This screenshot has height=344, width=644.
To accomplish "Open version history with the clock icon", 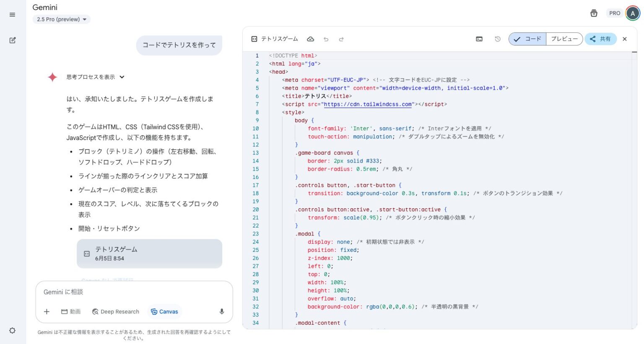I will pos(497,39).
